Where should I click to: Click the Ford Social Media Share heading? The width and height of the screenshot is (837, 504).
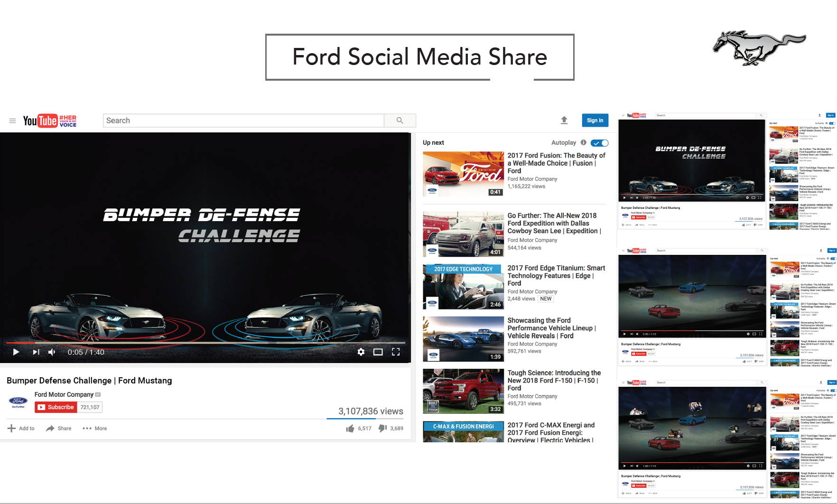click(420, 57)
